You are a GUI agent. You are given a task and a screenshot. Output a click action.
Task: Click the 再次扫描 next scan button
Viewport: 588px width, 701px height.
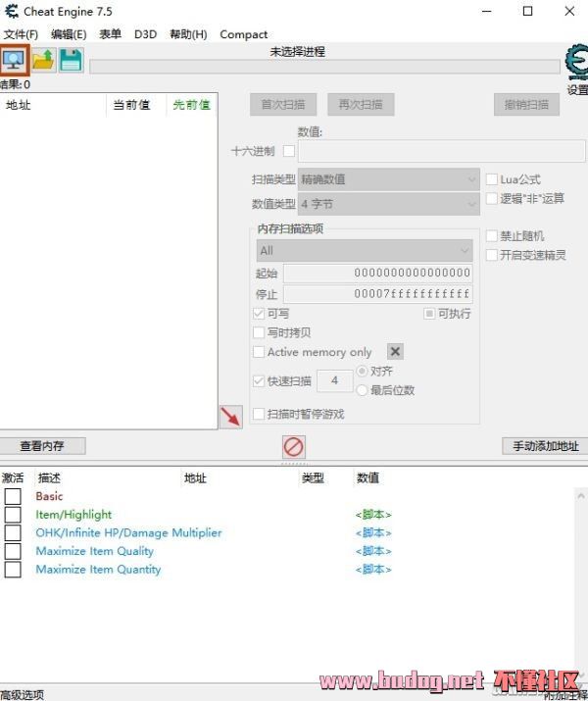click(361, 105)
